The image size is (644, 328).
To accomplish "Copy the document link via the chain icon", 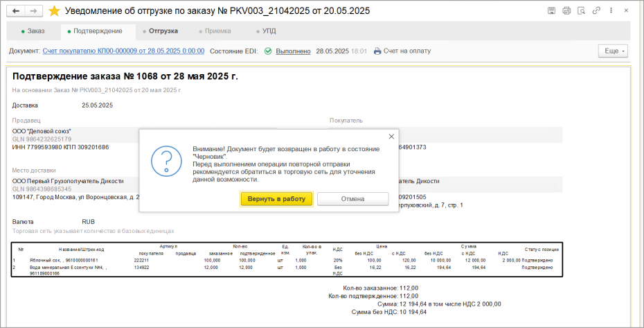I will click(x=596, y=10).
